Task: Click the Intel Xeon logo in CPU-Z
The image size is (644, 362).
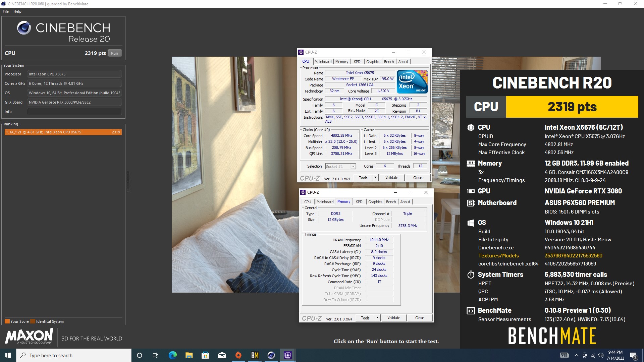Action: (412, 81)
